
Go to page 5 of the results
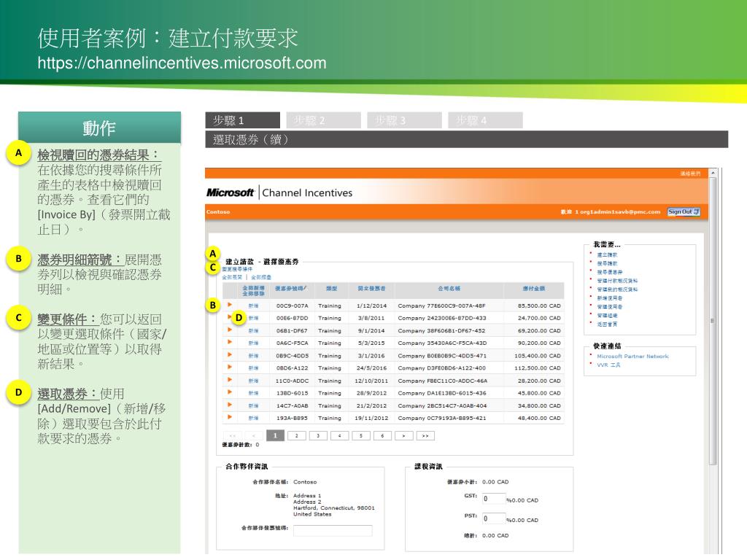tap(360, 436)
